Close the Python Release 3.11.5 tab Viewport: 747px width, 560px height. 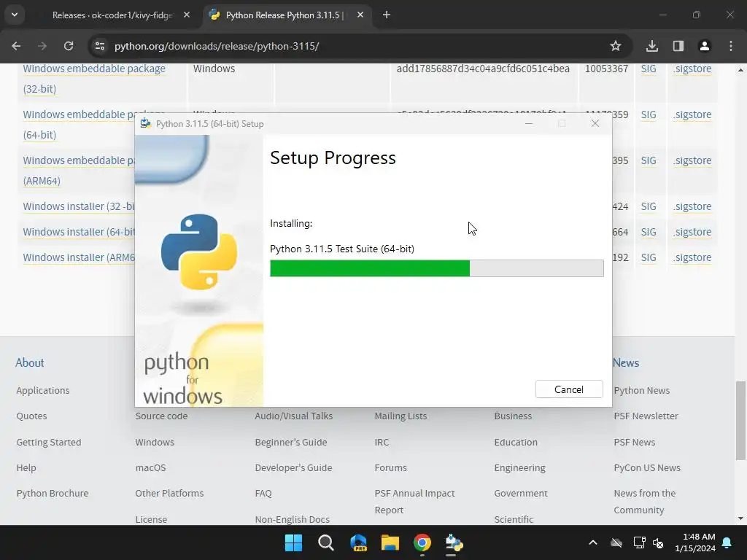(360, 15)
